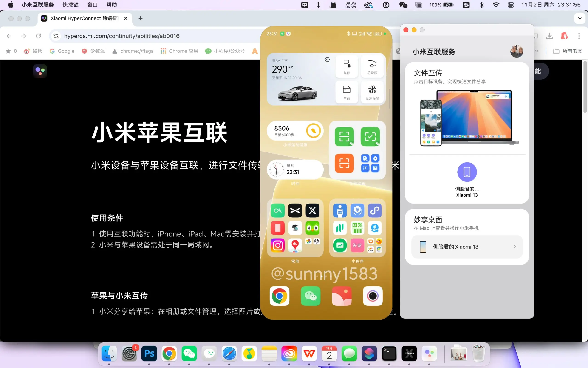Tap 临停 parking button in car widget
Viewport: 588px width, 368px height.
coord(347,66)
